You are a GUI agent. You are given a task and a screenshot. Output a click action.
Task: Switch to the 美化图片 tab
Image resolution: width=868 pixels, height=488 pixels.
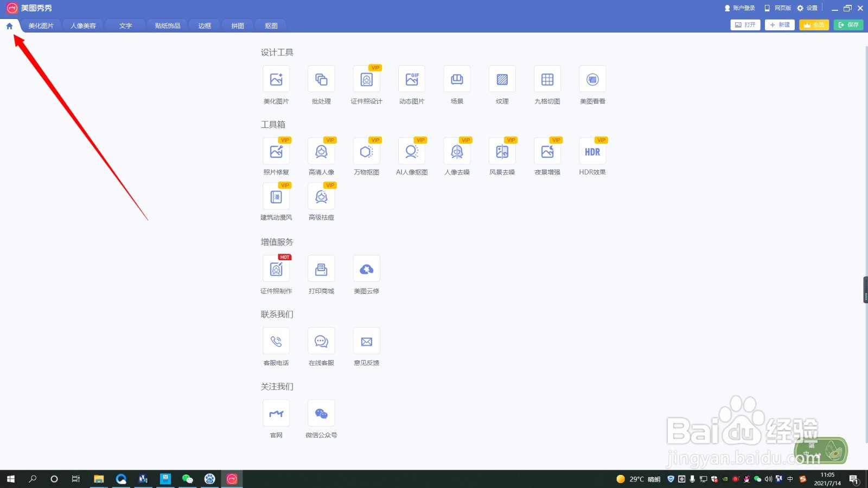click(x=41, y=25)
